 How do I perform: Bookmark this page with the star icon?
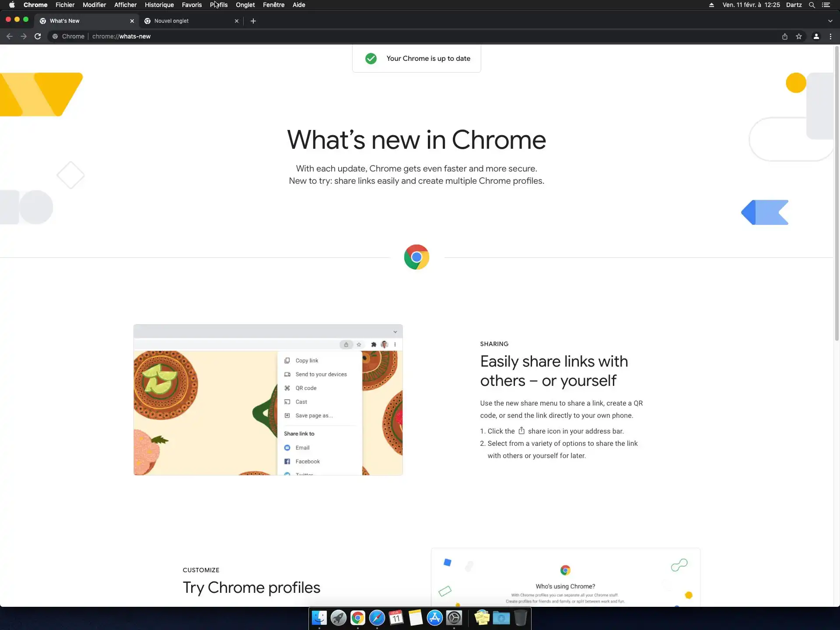[799, 36]
